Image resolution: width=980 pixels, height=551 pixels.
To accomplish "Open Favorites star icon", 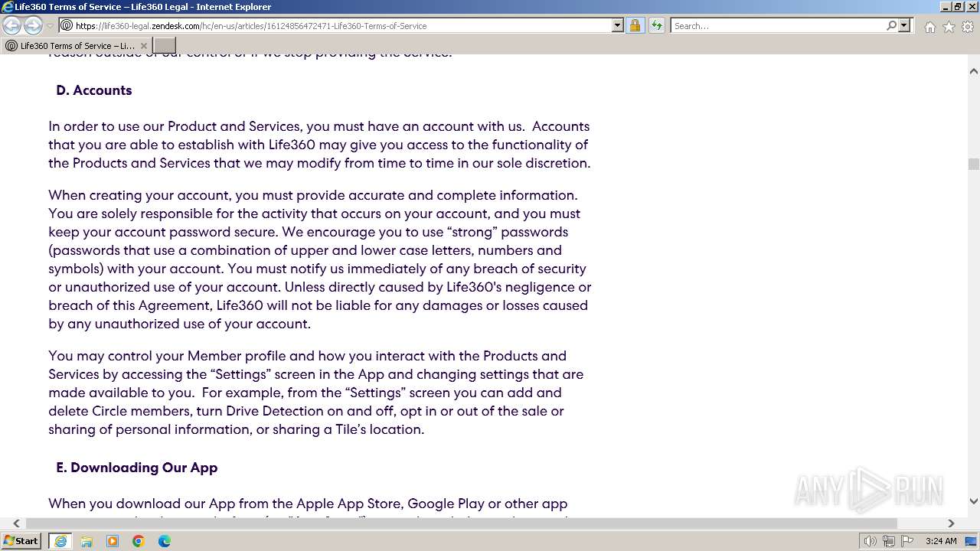I will click(x=949, y=27).
